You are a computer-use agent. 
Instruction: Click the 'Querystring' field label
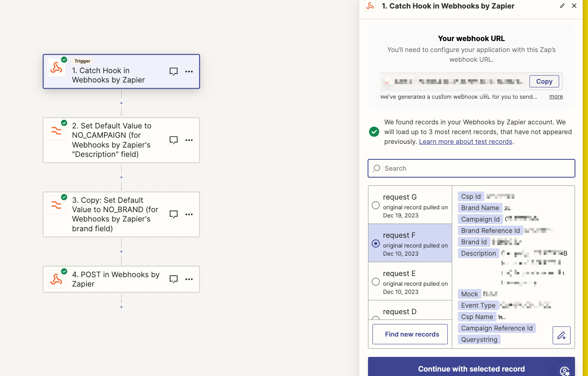point(479,339)
